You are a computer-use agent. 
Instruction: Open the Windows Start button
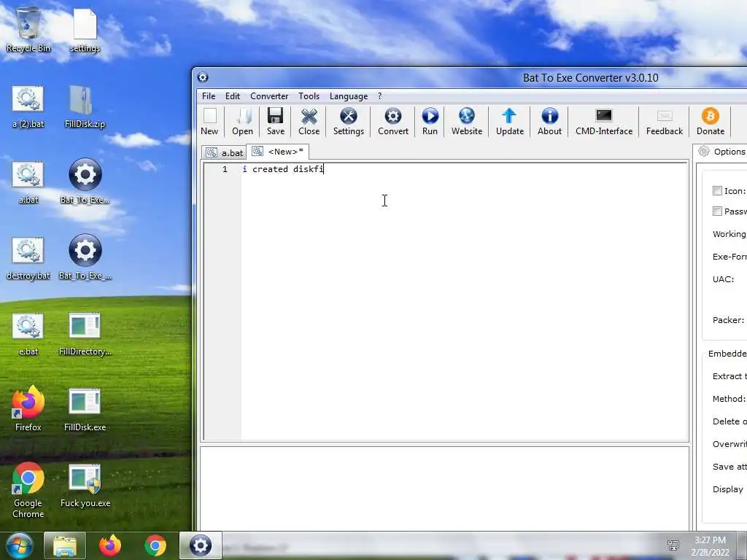19,545
